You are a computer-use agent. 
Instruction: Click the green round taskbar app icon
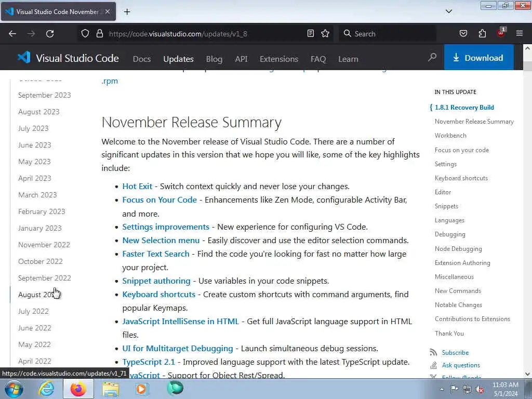(x=175, y=388)
